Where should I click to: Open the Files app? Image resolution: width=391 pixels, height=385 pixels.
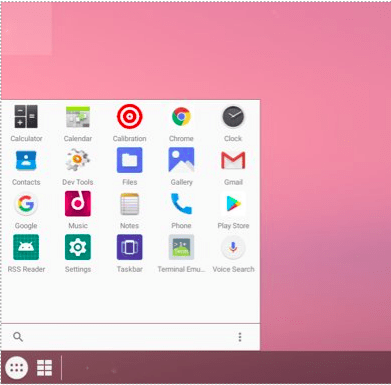click(x=130, y=160)
